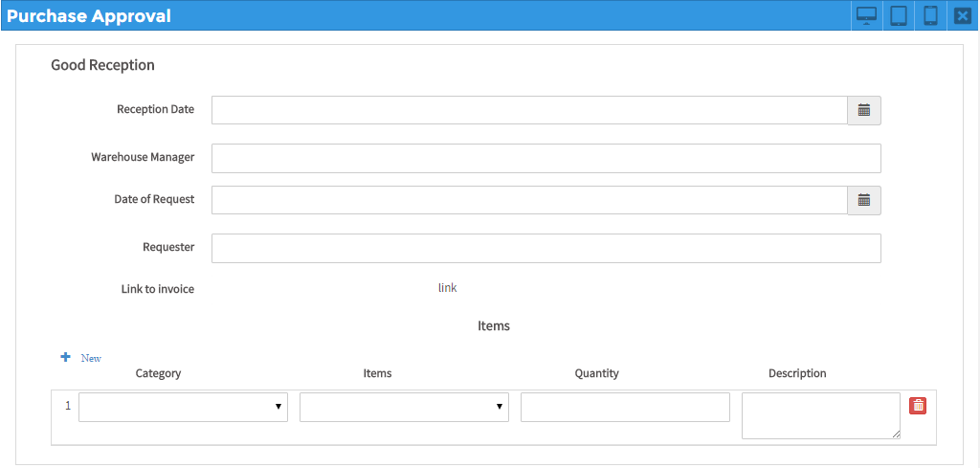Open the Date of Request calendar picker

863,200
